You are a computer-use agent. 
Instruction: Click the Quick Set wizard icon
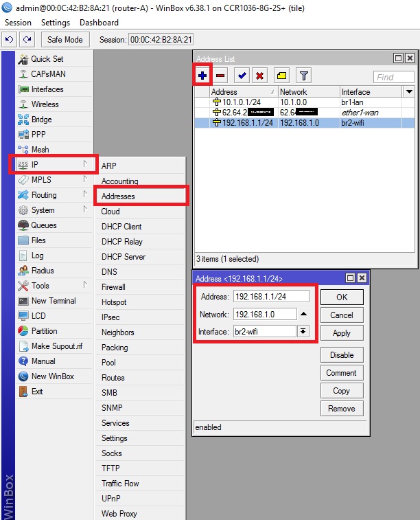click(23, 59)
